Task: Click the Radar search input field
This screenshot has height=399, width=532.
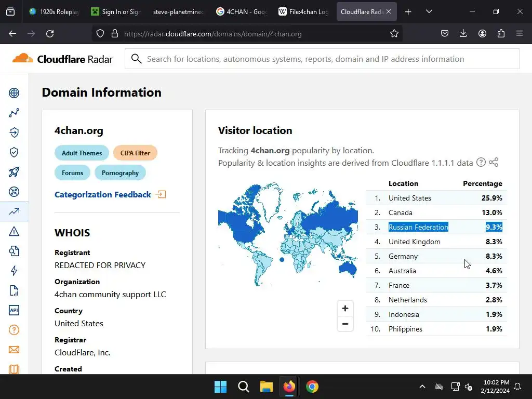Action: (322, 59)
